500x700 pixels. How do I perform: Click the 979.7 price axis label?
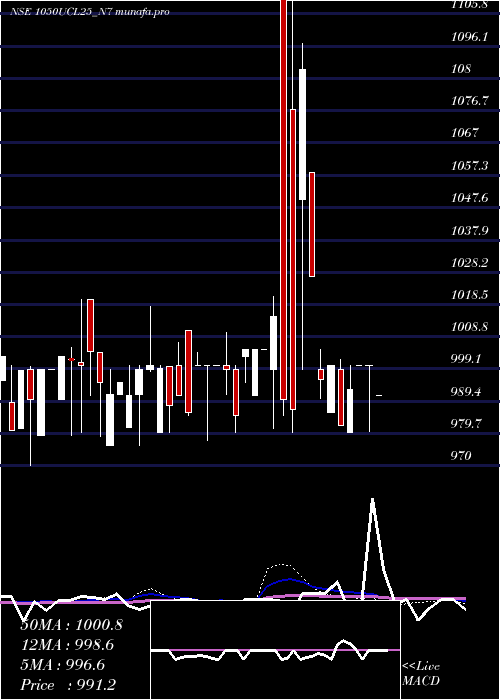[x=466, y=423]
